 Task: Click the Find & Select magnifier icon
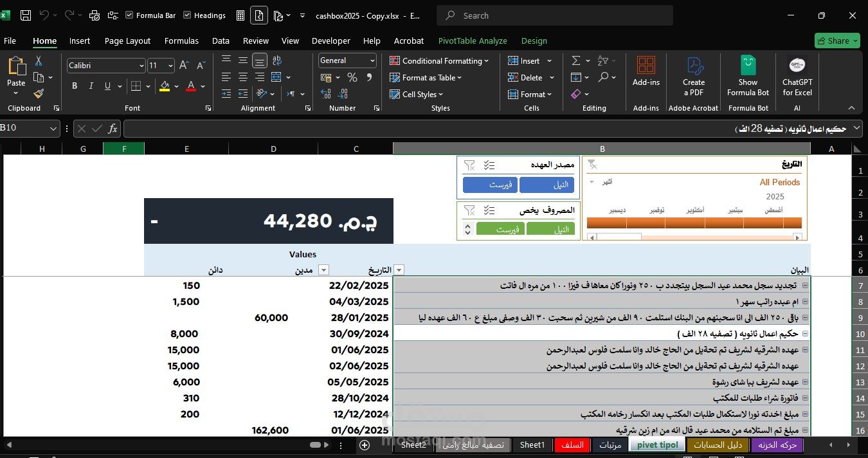click(x=603, y=77)
